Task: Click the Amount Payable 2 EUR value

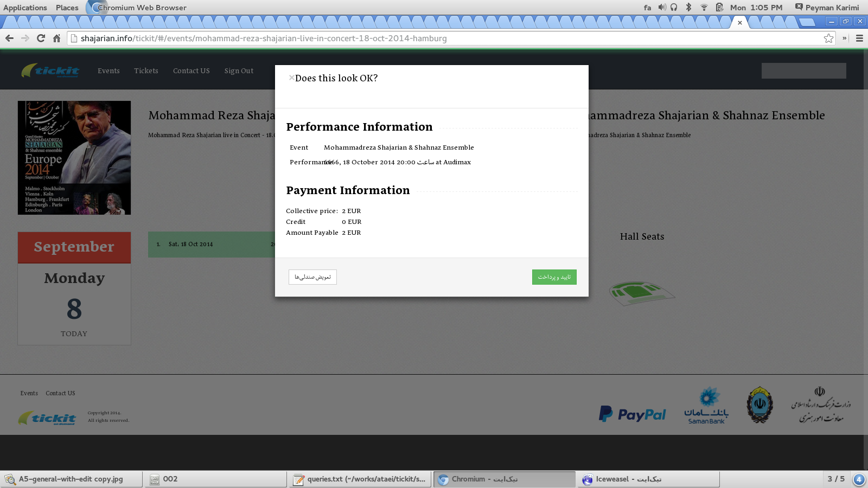Action: (352, 233)
